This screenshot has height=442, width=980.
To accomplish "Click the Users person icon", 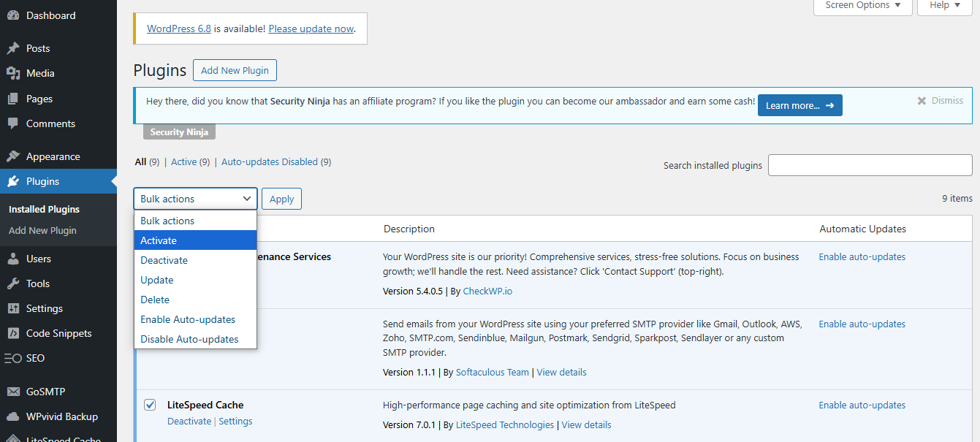I will pos(13,259).
